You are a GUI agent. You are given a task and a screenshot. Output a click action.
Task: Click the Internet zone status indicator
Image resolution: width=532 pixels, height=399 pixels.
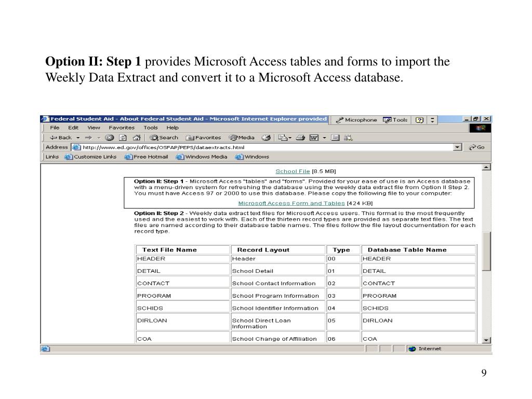click(425, 349)
